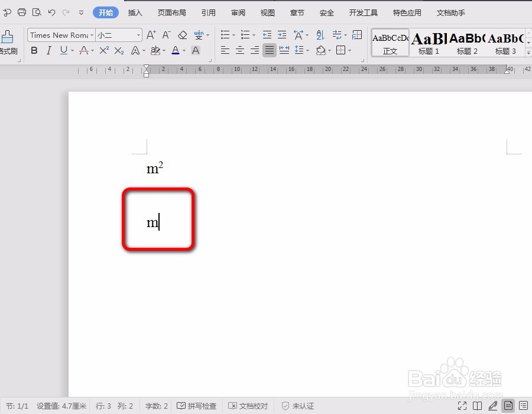Viewport: 532px width, 414px height.
Task: Apply the 标题 1 style
Action: click(x=429, y=43)
